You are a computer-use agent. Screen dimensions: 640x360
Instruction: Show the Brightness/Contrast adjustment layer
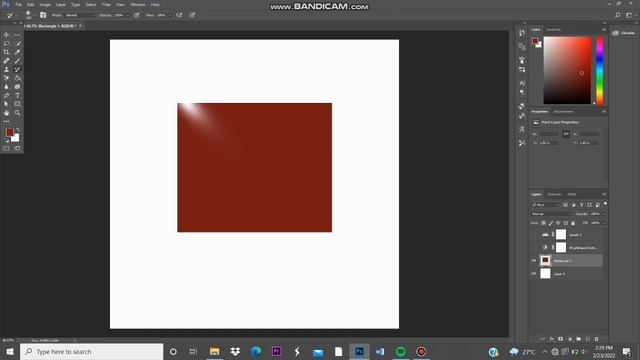point(533,247)
